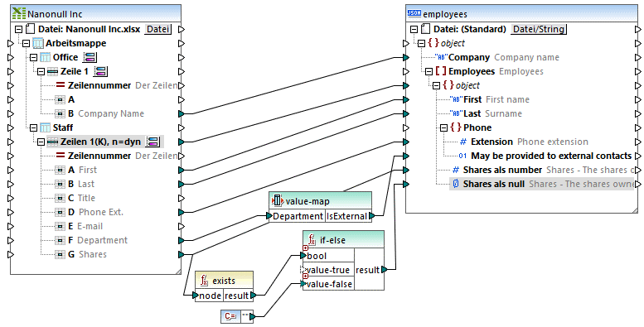Viewport: 644px width, 327px height.
Task: Click output connector of B Company Name
Action: (x=182, y=113)
